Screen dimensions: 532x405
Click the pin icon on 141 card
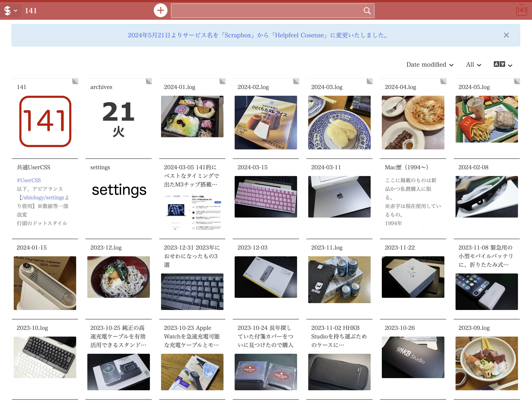[75, 81]
